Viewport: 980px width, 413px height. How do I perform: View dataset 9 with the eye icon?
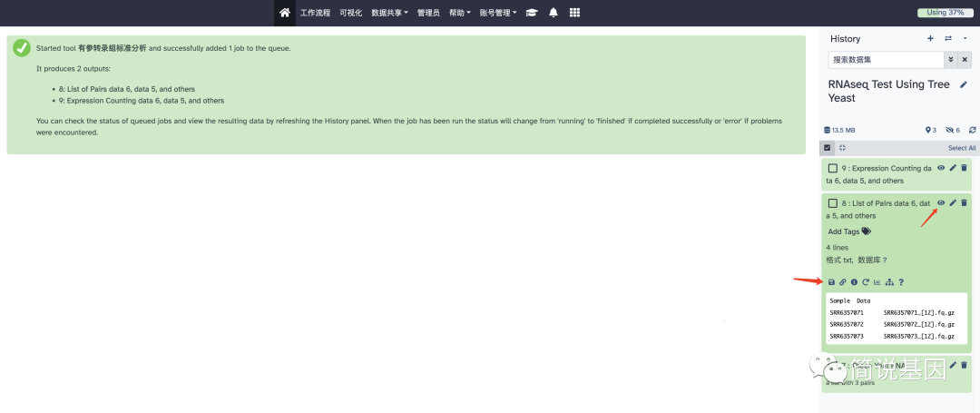click(x=941, y=167)
